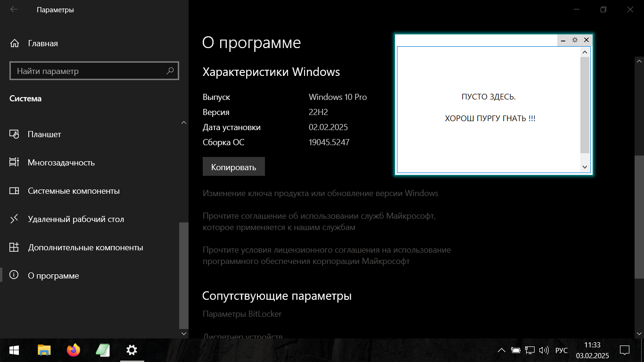Viewport: 644px width, 362px height.
Task: Open File Explorer from the taskbar
Action: (44, 350)
